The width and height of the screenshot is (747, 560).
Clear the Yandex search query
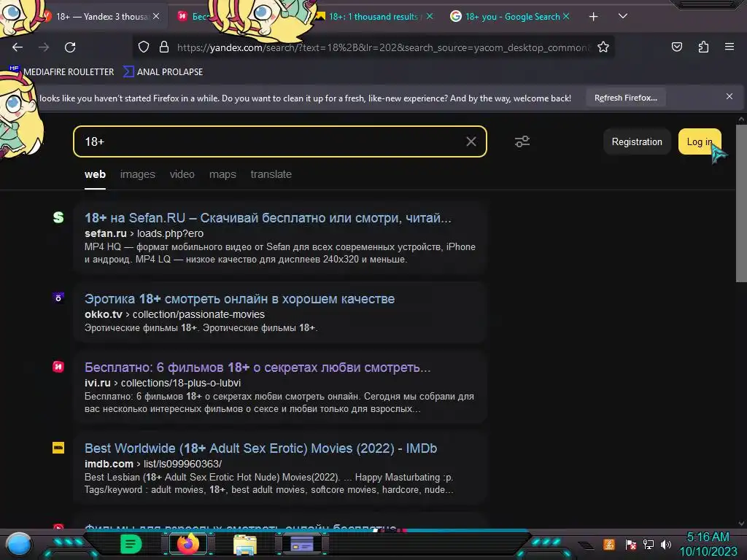[x=471, y=141]
